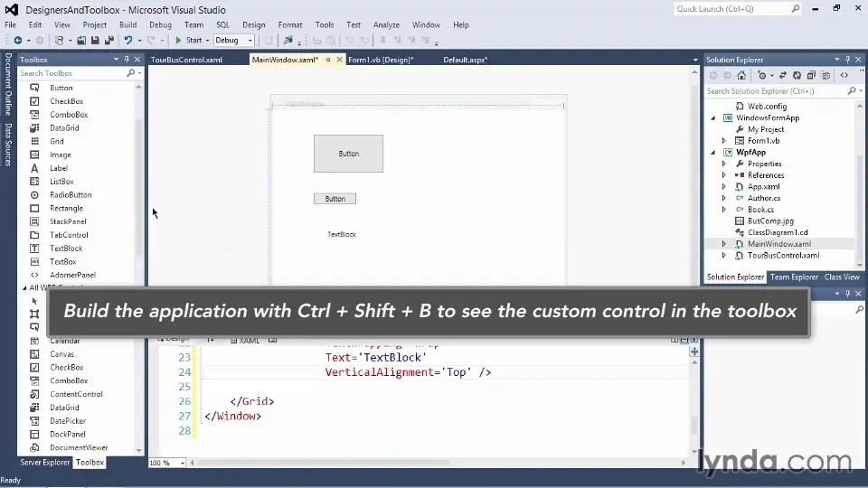Click the Navigate Backward toolbar icon
Image resolution: width=868 pixels, height=488 pixels.
(18, 41)
